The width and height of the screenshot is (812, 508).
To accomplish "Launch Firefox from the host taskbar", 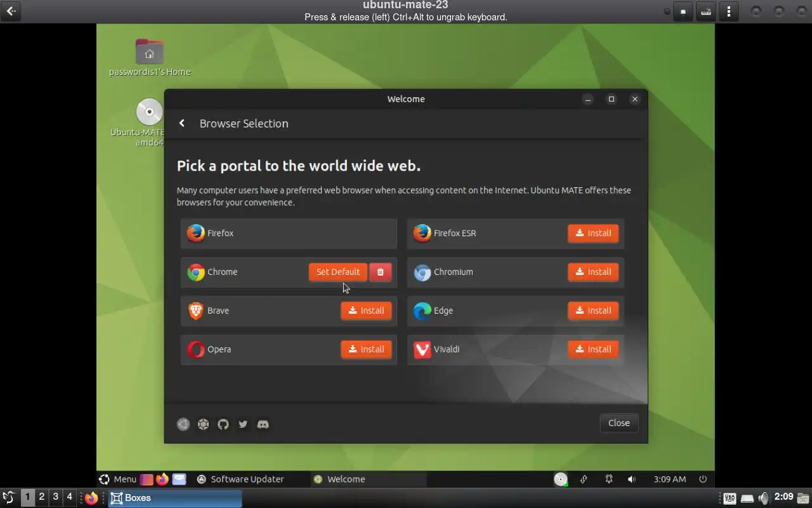I will click(92, 498).
